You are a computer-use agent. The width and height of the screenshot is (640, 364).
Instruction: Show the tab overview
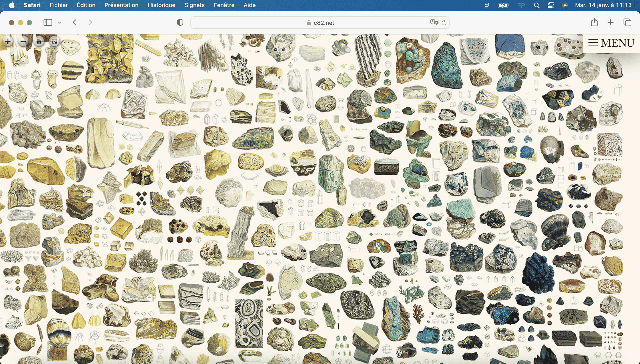[x=627, y=22]
